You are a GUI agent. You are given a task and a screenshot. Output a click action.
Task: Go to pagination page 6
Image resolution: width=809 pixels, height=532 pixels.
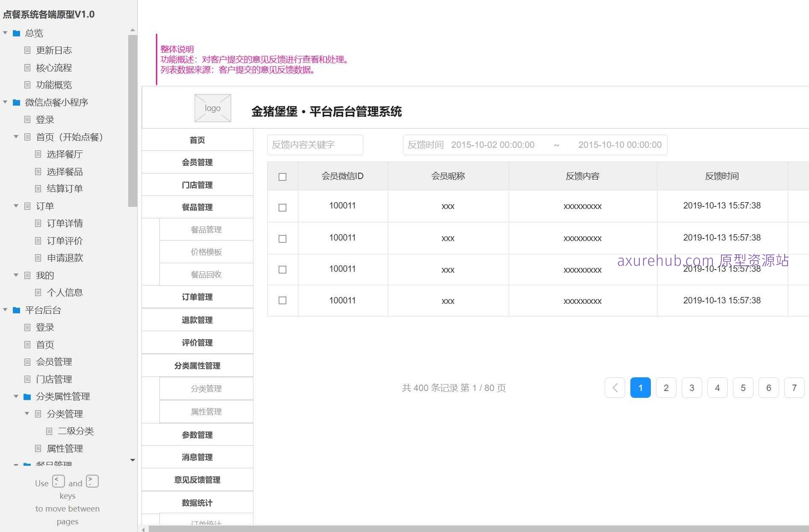click(769, 388)
